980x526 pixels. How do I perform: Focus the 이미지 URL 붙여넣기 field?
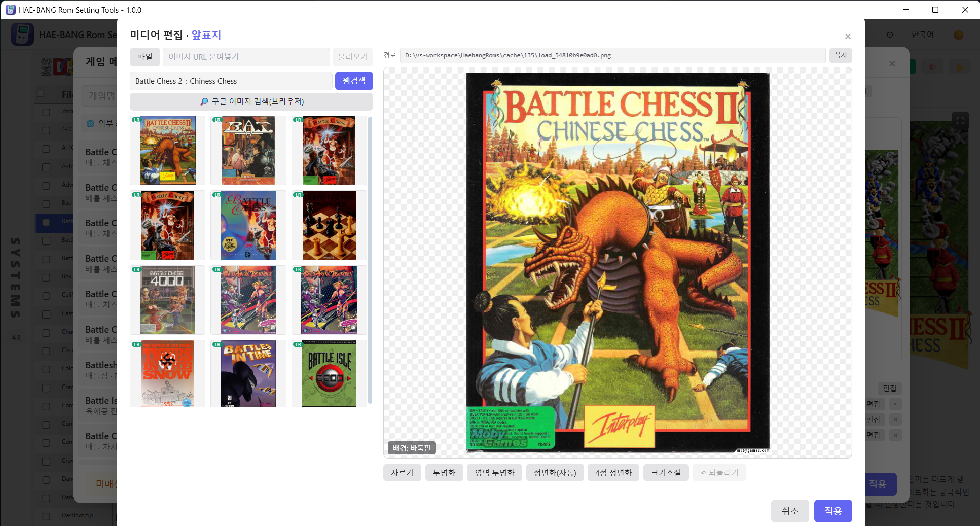[246, 57]
